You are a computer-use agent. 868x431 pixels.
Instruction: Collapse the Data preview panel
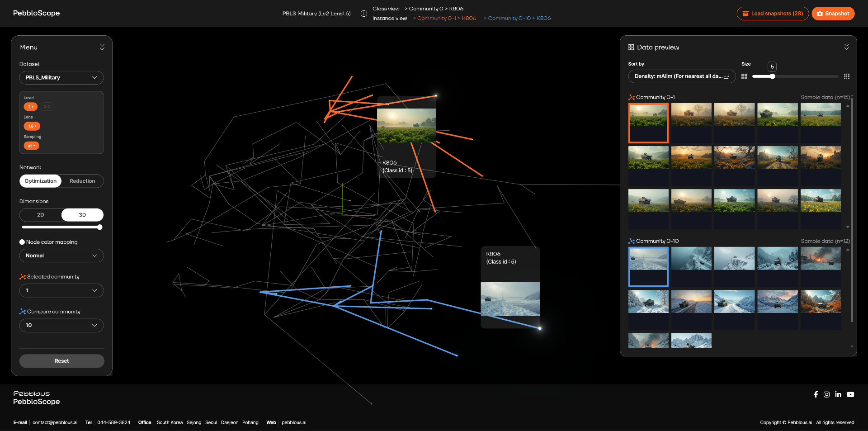[846, 47]
